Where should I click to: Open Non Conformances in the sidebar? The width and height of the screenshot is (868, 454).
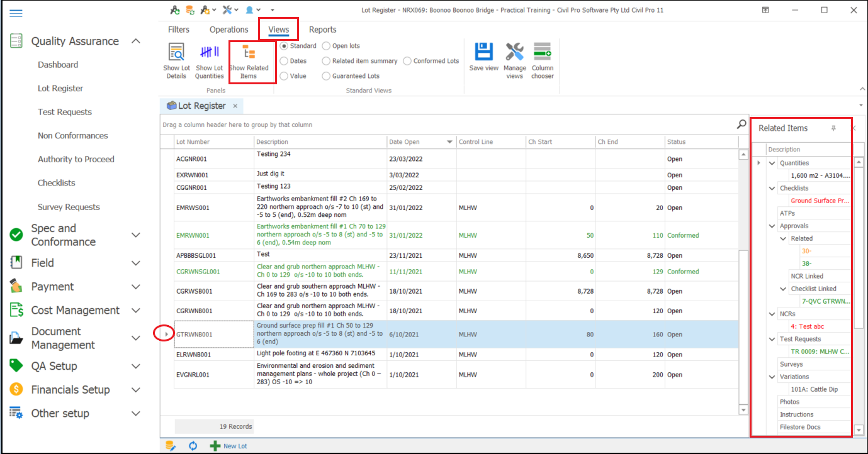(x=73, y=136)
